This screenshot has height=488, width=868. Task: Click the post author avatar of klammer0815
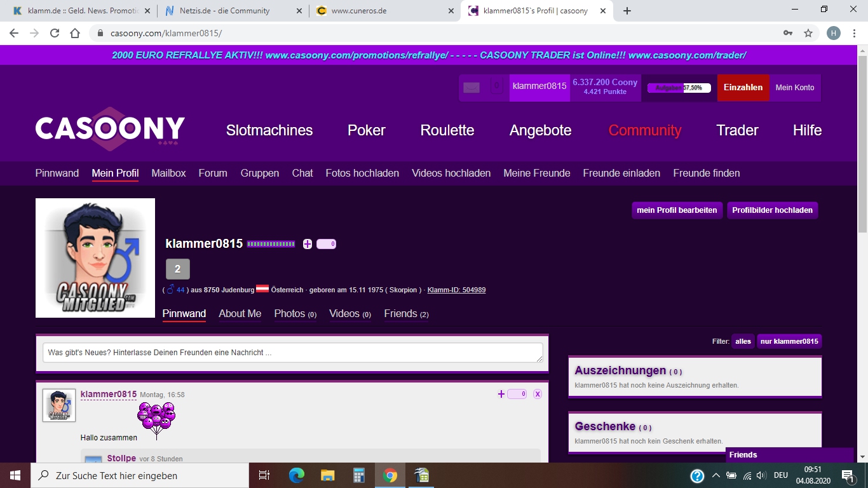pos(59,405)
